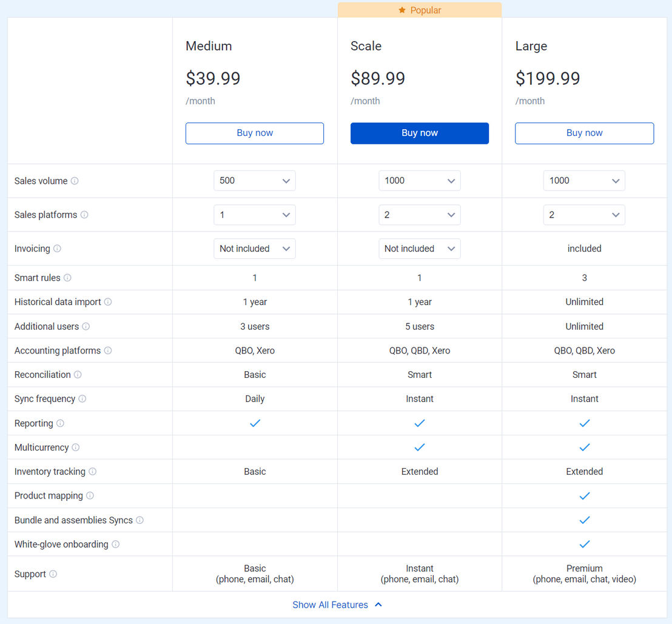Click info icon next to Sales platforms
The width and height of the screenshot is (672, 624).
coord(84,215)
